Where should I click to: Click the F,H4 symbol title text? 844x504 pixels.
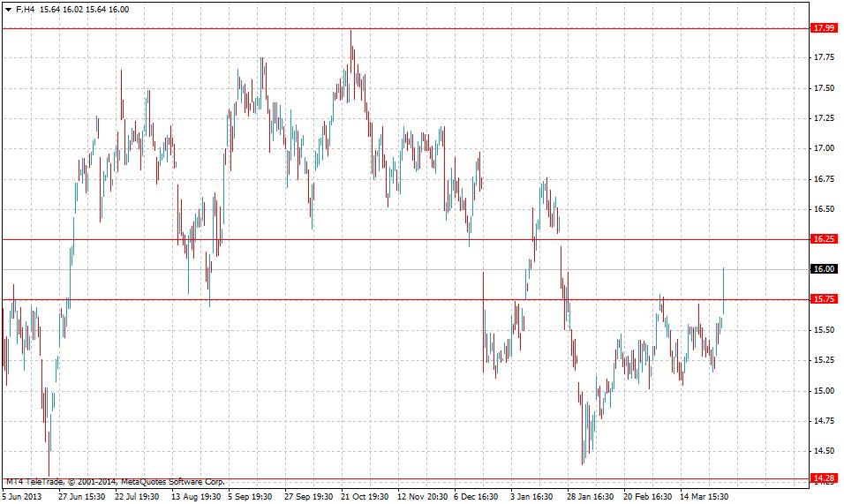(26, 9)
